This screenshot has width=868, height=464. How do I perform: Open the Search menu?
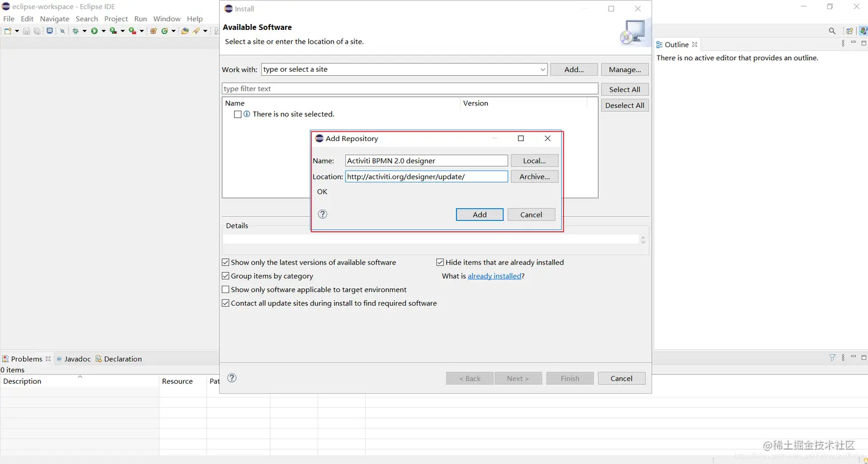pyautogui.click(x=87, y=18)
